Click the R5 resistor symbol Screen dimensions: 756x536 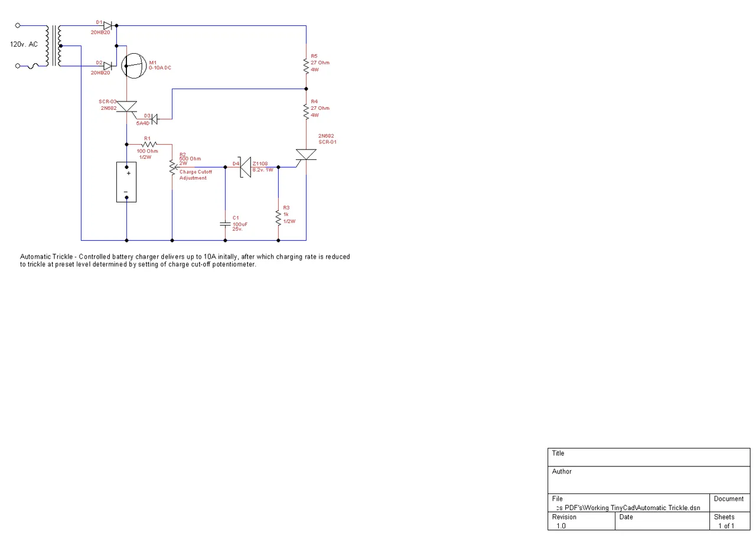click(x=306, y=66)
